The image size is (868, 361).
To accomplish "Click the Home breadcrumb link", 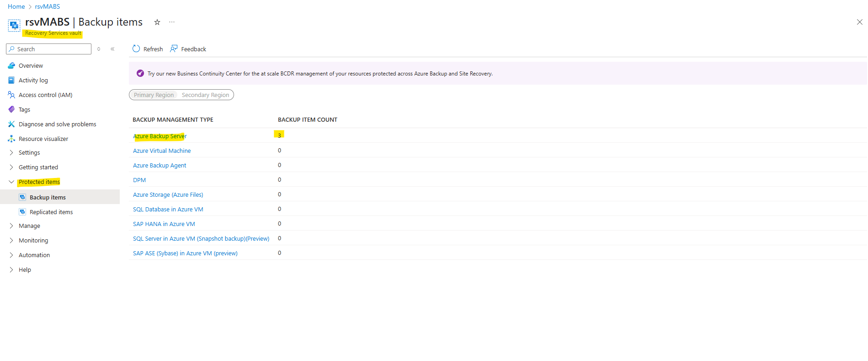I will coord(16,6).
